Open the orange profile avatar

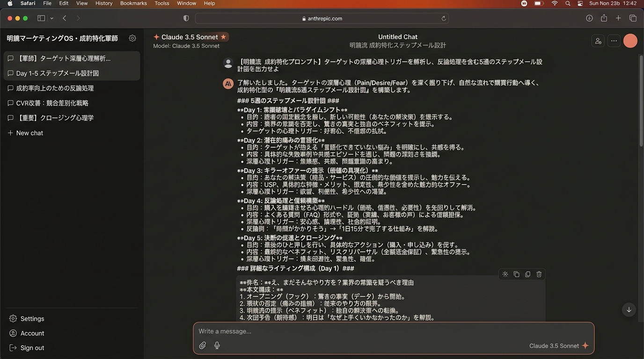[x=630, y=41]
